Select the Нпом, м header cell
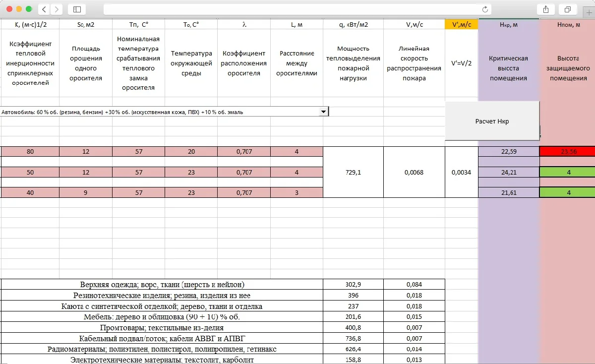Image resolution: width=595 pixels, height=364 pixels. (567, 24)
